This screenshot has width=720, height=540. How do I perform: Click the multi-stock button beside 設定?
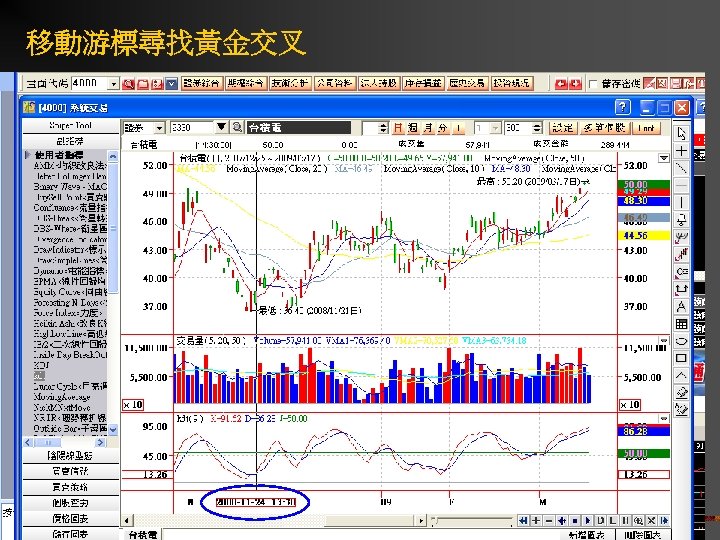click(604, 127)
